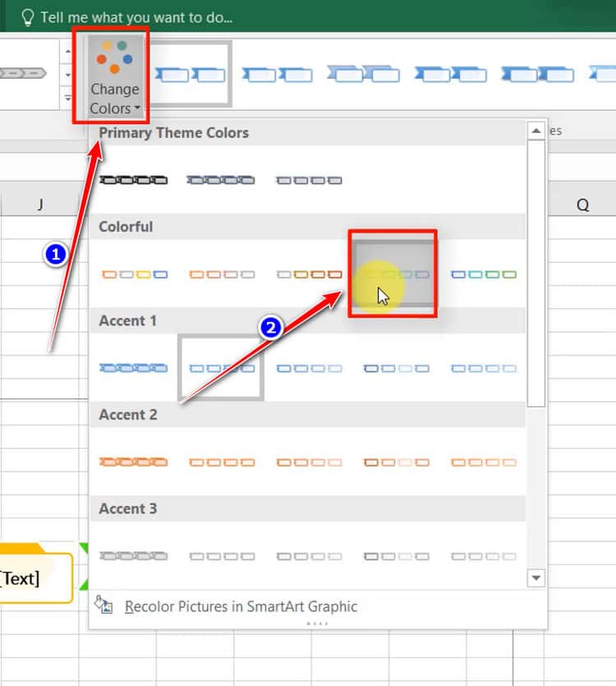Select fifth Accent 2 swatch
616x686 pixels.
coord(484,463)
